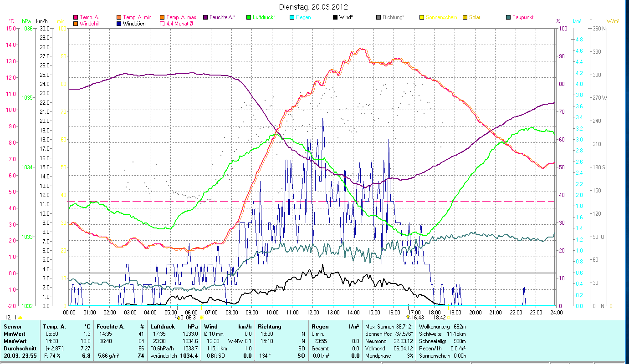Click the Neumond 22.03.12 entry
This screenshot has width=629, height=364.
pyautogui.click(x=389, y=341)
